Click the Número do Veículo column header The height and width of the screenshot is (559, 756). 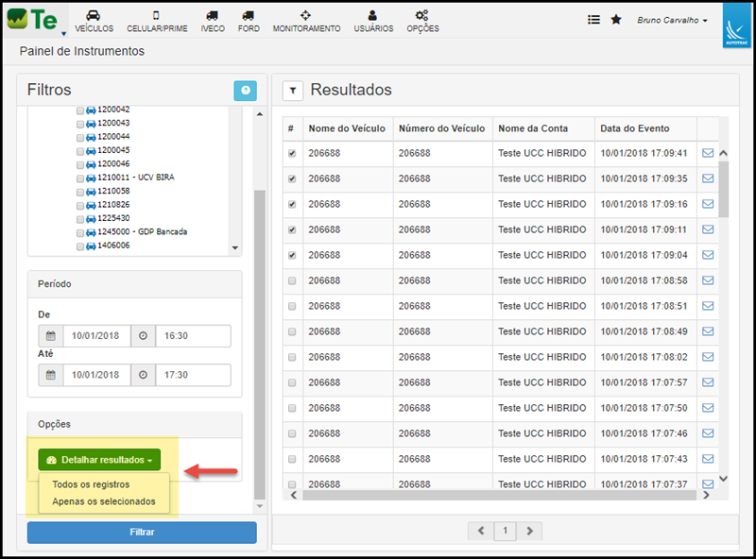click(441, 128)
